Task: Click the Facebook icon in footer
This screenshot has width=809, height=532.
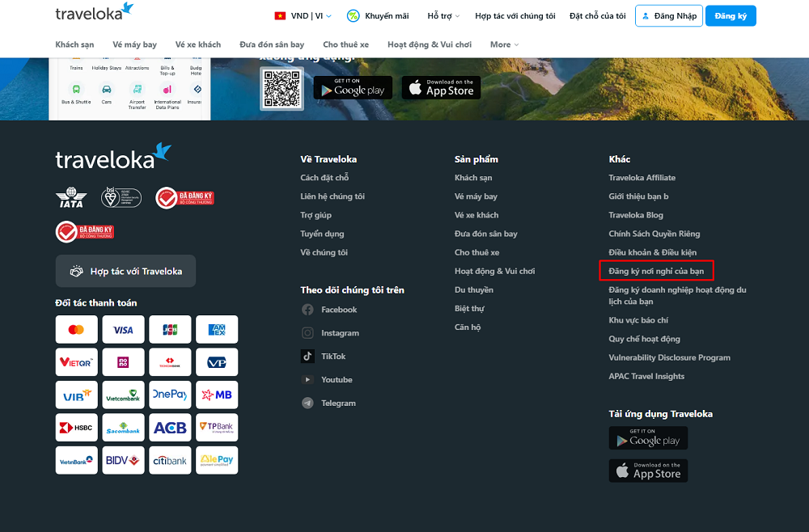Action: click(x=307, y=310)
